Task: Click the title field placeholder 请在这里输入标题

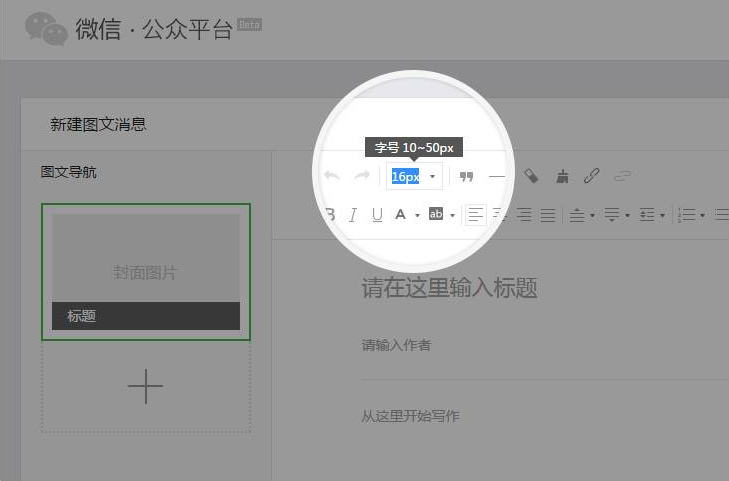Action: click(449, 289)
